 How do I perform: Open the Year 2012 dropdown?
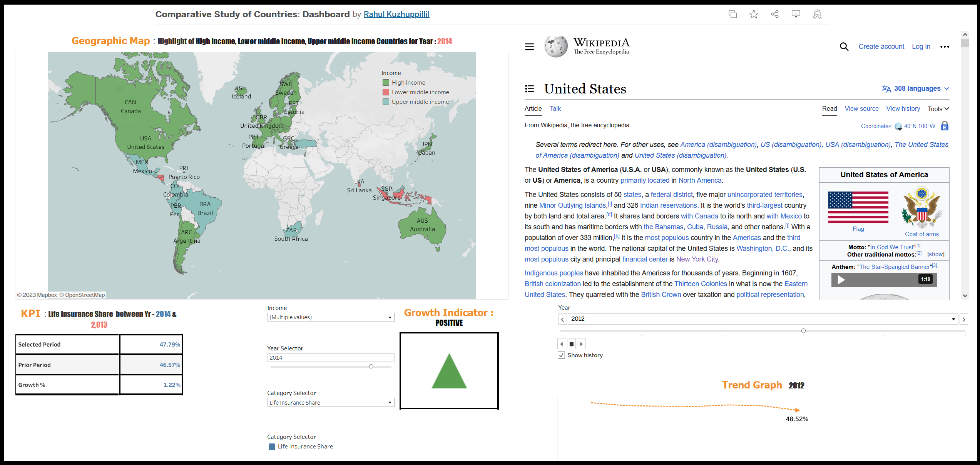(763, 319)
